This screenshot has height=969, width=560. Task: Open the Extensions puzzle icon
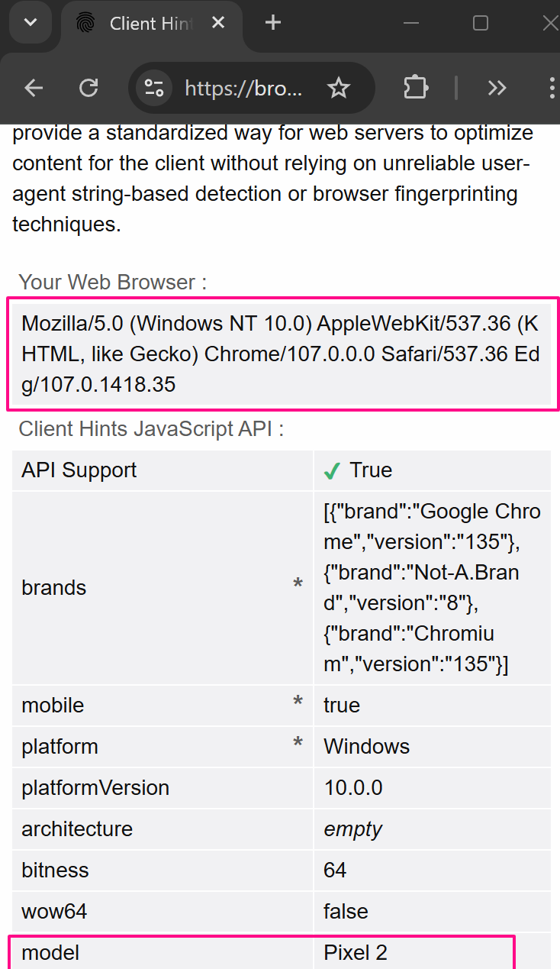415,88
